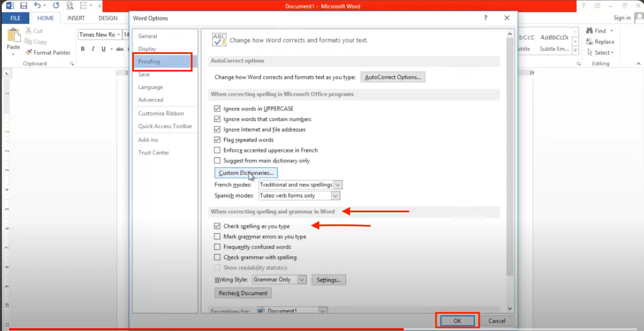Select the General options category
644x331 pixels.
[165, 36]
